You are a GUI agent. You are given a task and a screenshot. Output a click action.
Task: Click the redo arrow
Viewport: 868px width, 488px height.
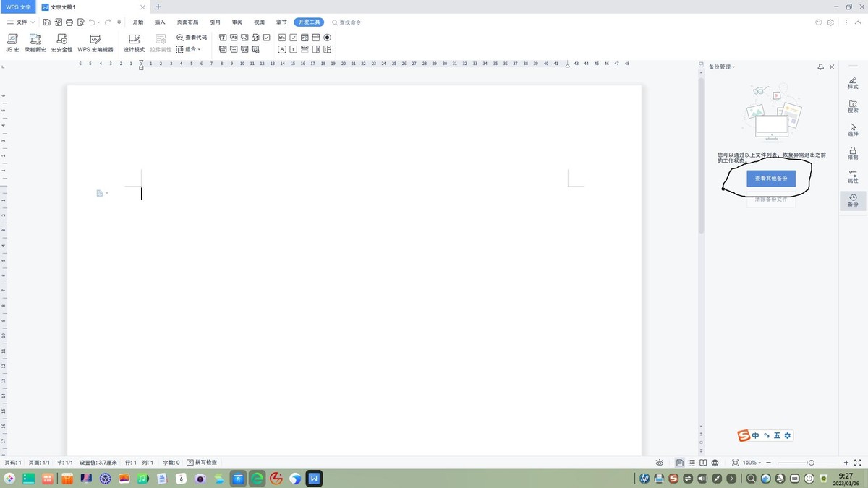tap(108, 22)
